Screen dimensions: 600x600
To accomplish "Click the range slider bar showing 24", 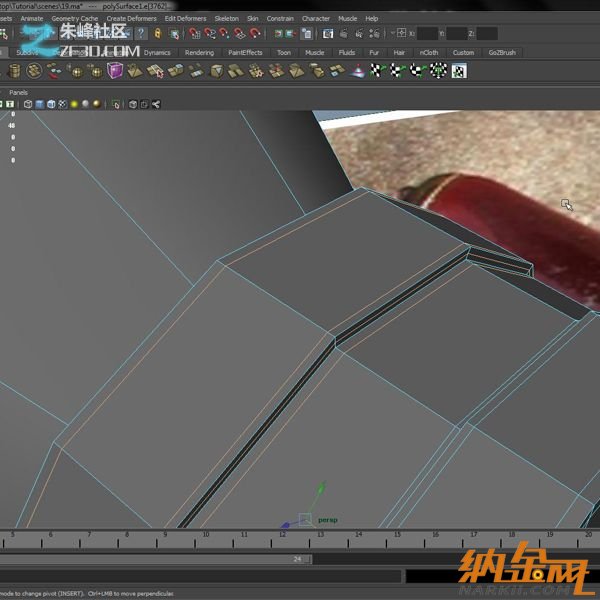I will click(x=155, y=559).
